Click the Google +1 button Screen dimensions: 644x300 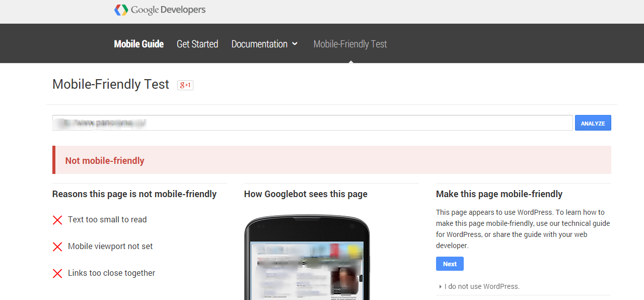pos(185,85)
